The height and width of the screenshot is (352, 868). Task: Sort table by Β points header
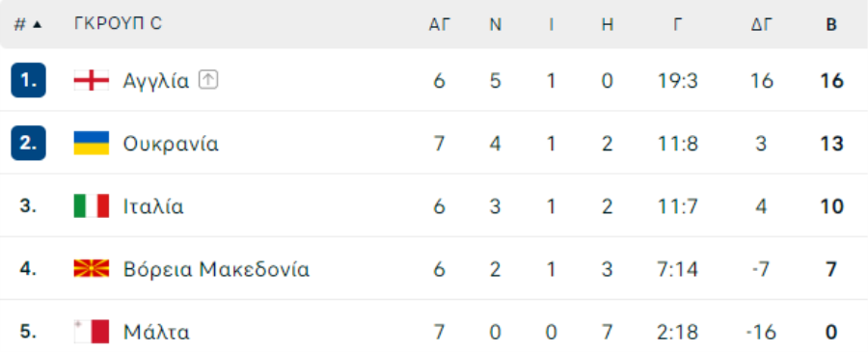831,24
